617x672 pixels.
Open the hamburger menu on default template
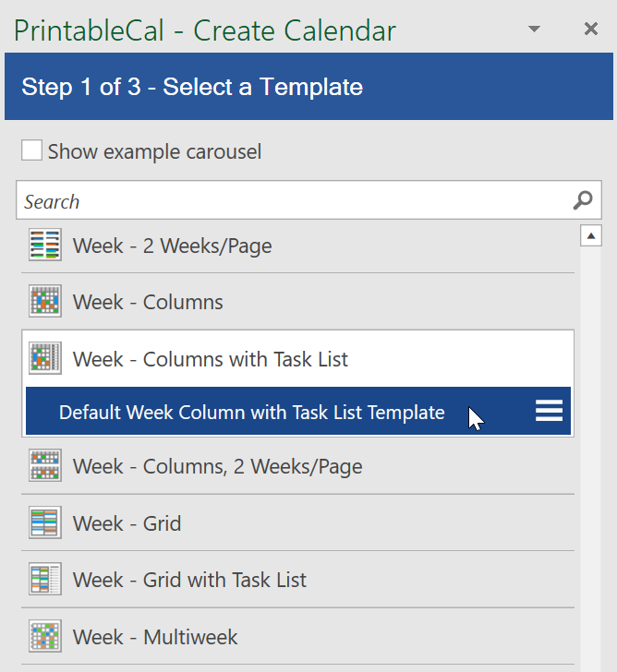click(549, 411)
